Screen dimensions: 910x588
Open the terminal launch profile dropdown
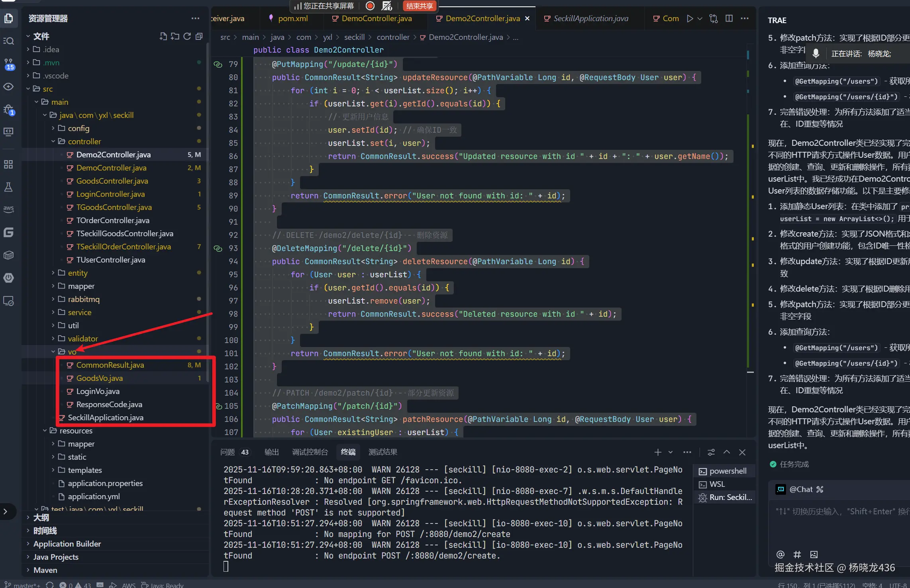coord(671,452)
